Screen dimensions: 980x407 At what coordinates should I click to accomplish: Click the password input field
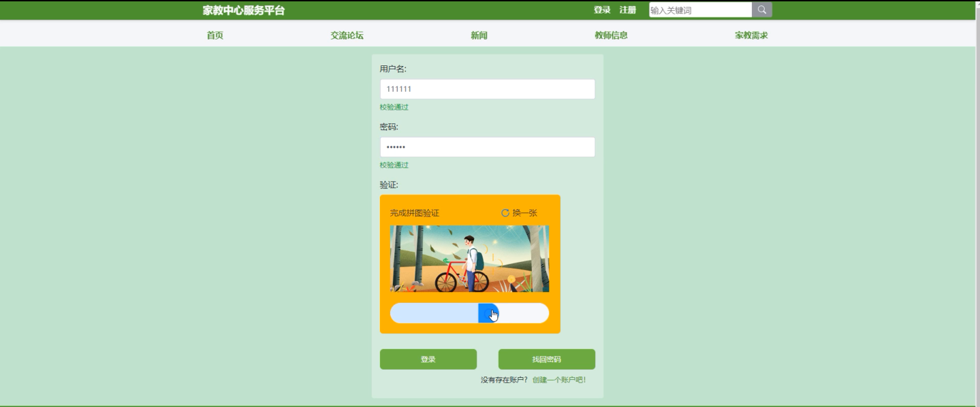click(488, 147)
